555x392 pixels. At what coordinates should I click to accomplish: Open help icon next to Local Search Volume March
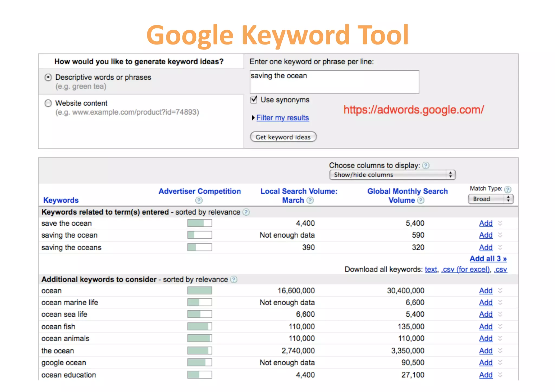[x=310, y=200]
